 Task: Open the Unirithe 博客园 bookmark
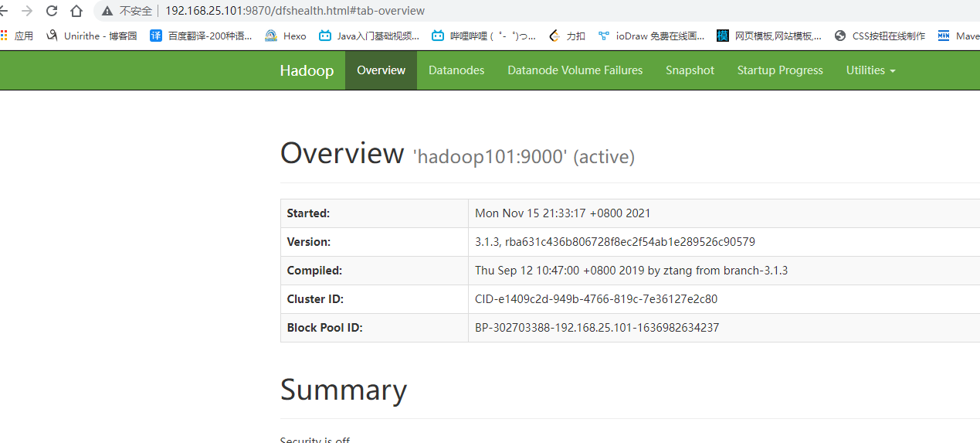click(92, 36)
